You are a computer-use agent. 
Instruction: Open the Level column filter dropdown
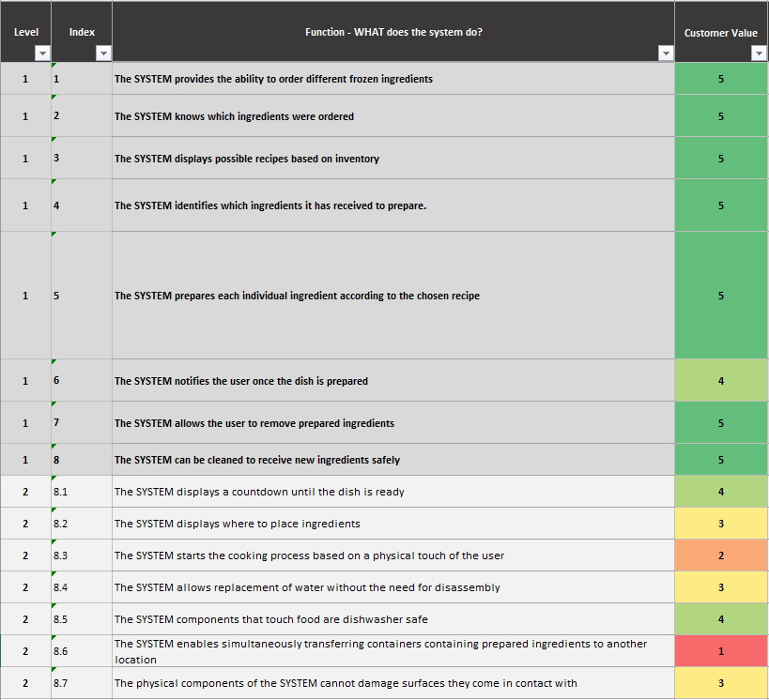click(42, 53)
